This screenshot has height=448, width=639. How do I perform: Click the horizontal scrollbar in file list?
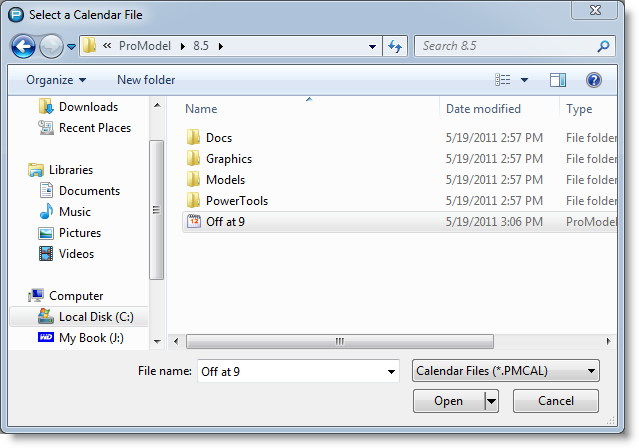339,341
